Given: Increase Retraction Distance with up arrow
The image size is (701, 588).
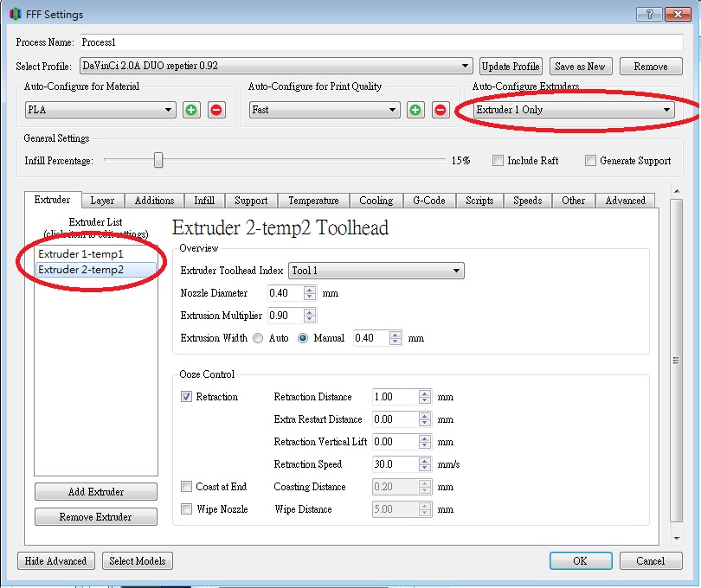Looking at the screenshot, I should coord(425,393).
